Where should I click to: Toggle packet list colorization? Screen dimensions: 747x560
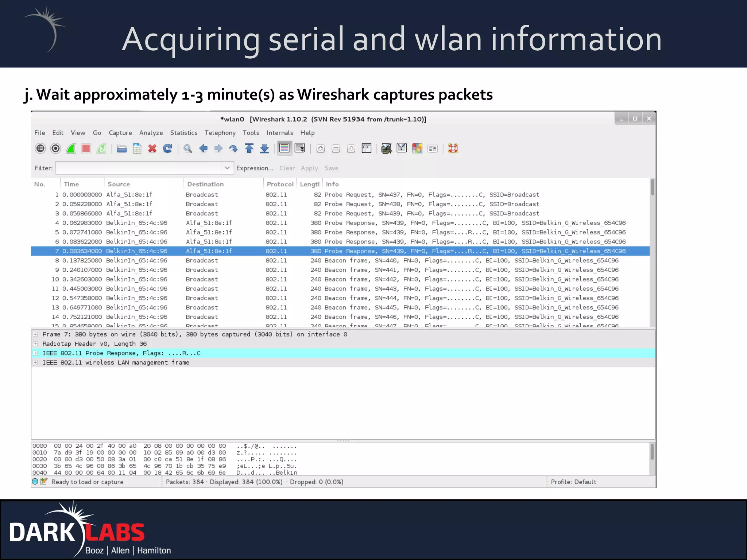click(285, 148)
